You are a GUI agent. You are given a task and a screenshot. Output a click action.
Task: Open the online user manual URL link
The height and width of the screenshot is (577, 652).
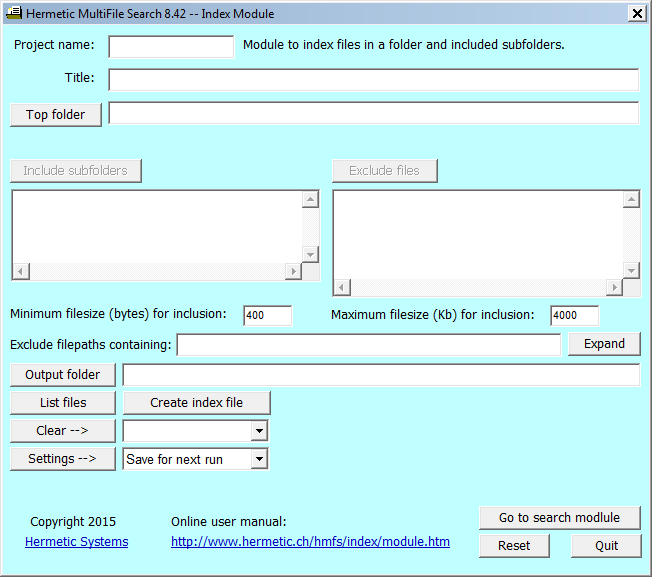pos(310,542)
